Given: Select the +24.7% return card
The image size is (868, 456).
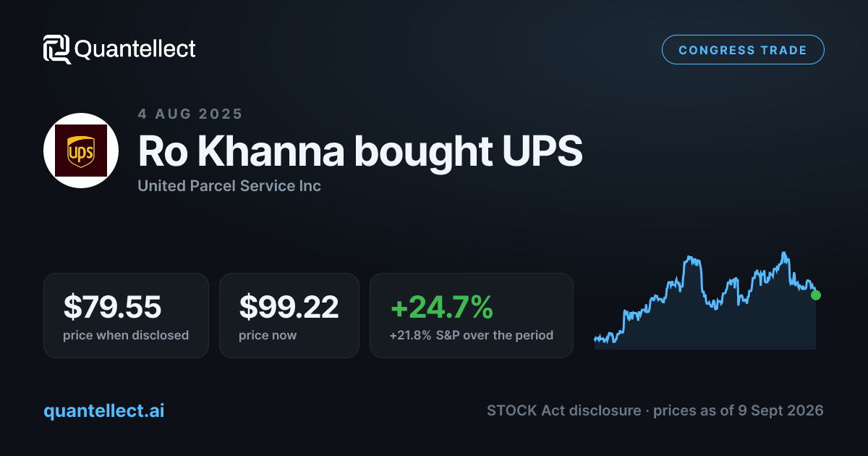Looking at the screenshot, I should point(472,316).
